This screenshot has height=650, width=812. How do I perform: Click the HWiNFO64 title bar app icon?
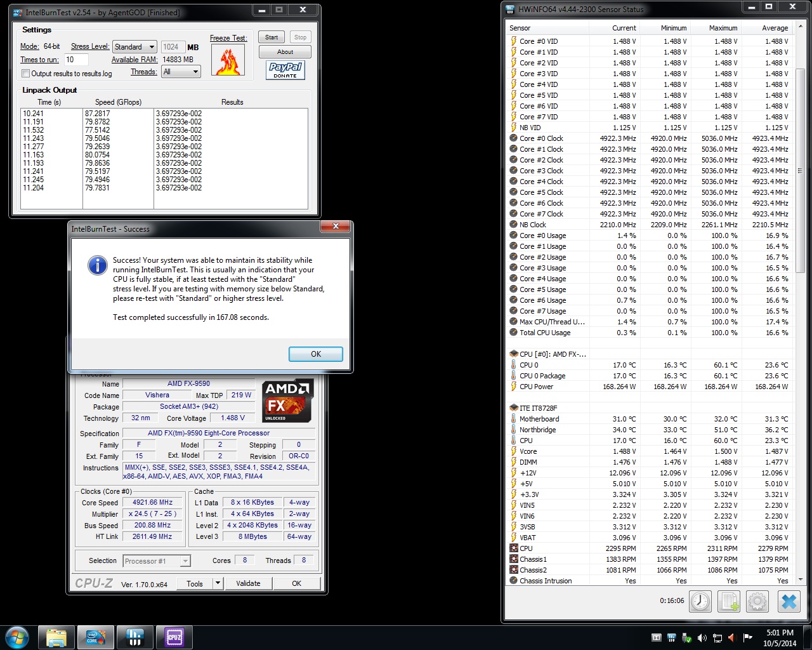(x=511, y=9)
